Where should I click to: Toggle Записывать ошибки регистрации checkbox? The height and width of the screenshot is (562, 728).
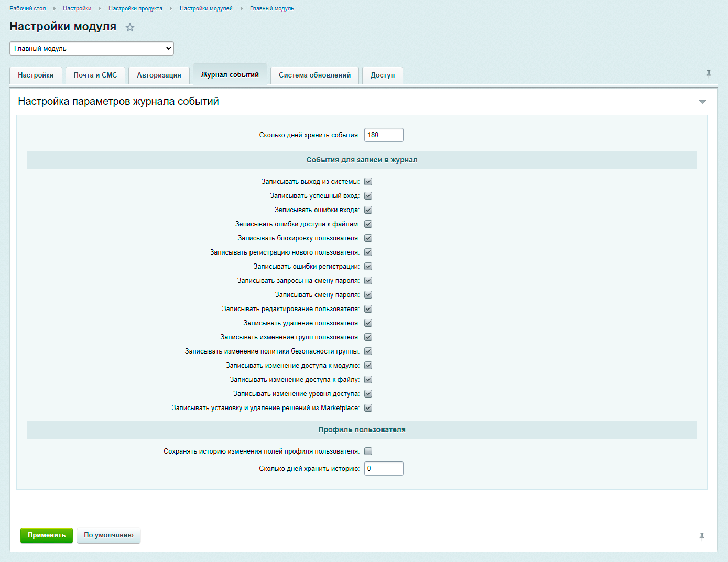tap(368, 267)
